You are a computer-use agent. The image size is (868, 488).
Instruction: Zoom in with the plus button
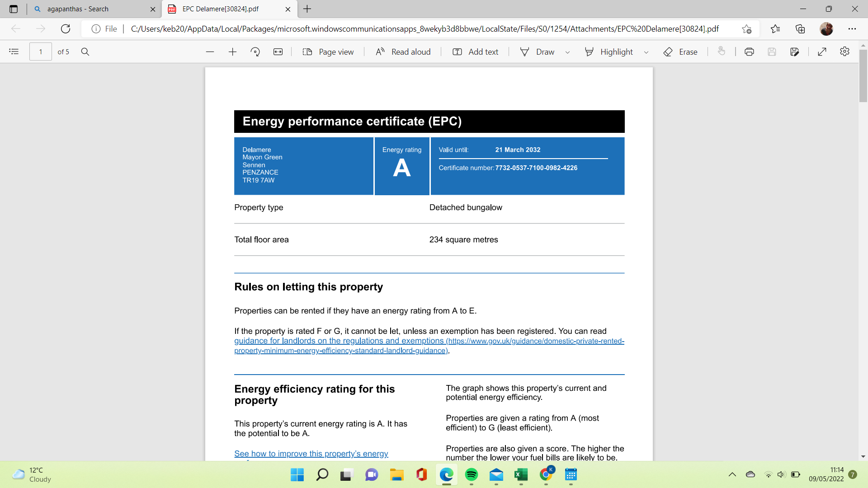pyautogui.click(x=232, y=52)
